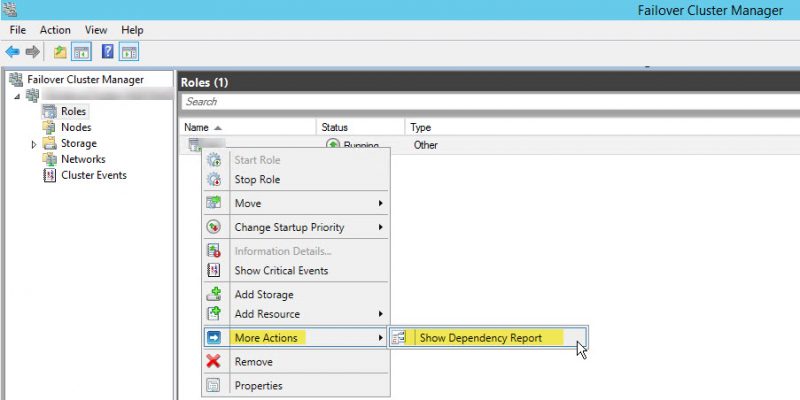Image resolution: width=800 pixels, height=400 pixels.
Task: Open the More Actions submenu arrow
Action: [x=380, y=338]
